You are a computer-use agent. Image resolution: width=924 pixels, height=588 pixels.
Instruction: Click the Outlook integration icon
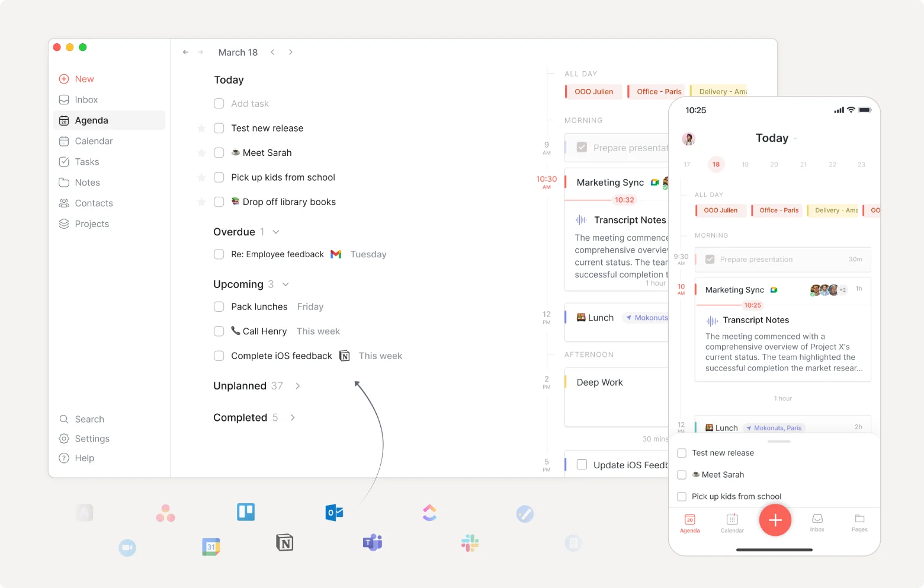pyautogui.click(x=334, y=512)
